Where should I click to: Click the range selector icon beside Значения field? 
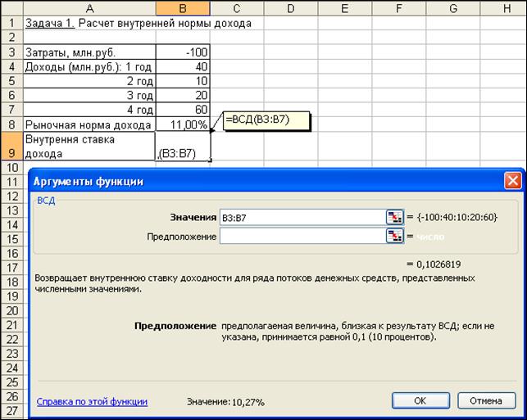395,217
